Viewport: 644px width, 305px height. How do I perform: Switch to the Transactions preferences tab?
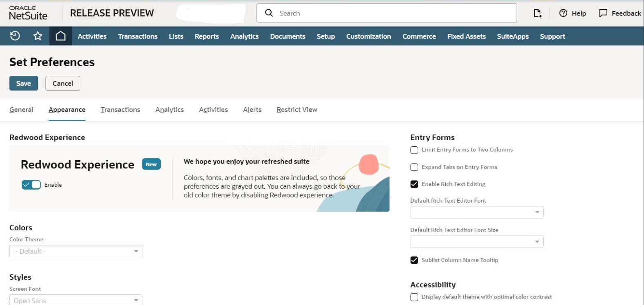[120, 110]
